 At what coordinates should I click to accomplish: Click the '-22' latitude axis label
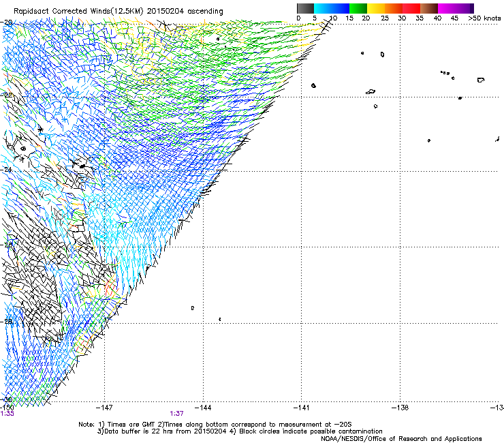point(7,95)
